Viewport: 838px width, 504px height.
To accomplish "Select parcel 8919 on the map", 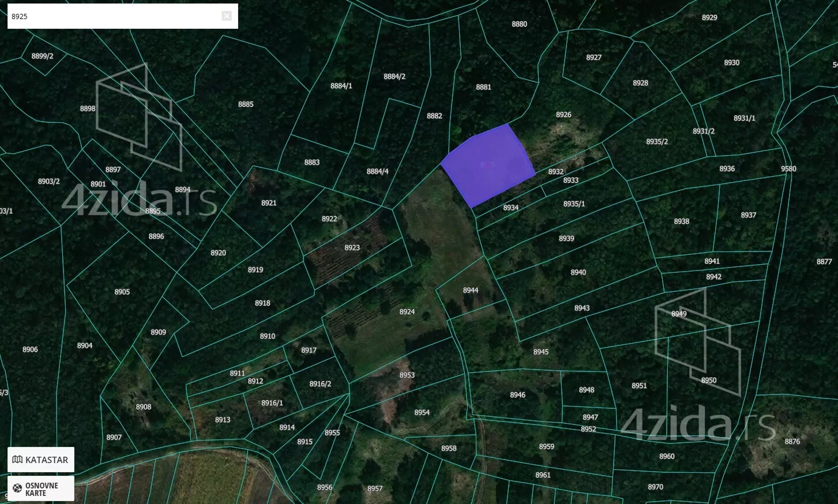I will click(x=255, y=270).
